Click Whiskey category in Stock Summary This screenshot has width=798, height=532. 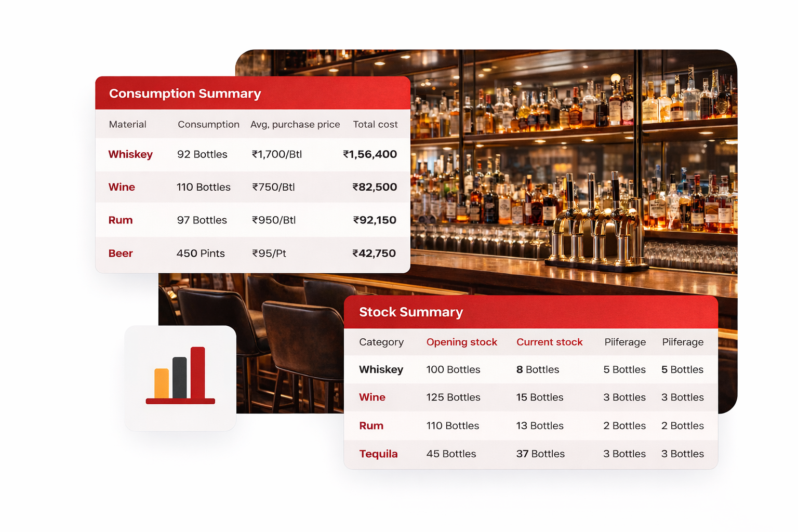pos(381,369)
